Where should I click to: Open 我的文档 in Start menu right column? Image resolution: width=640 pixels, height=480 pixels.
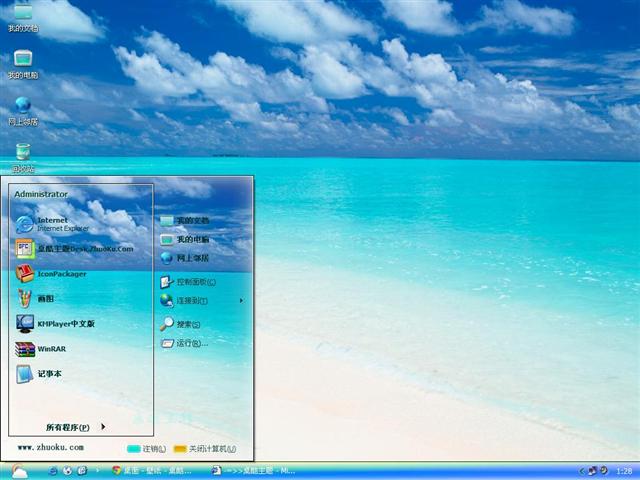click(x=192, y=220)
